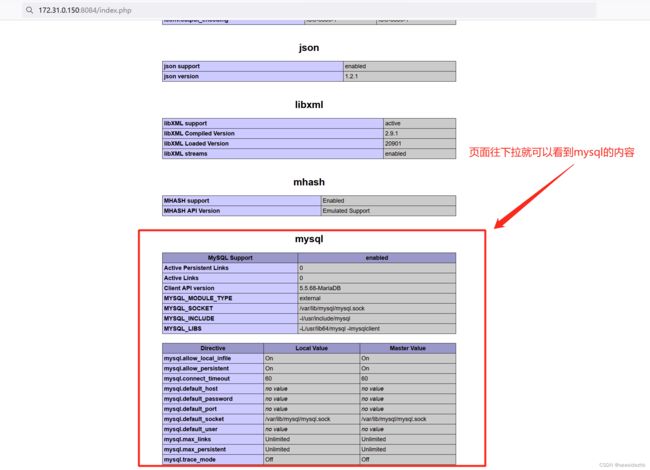Click the socket path in the MYSQL_SOCKET row

pyautogui.click(x=376, y=308)
